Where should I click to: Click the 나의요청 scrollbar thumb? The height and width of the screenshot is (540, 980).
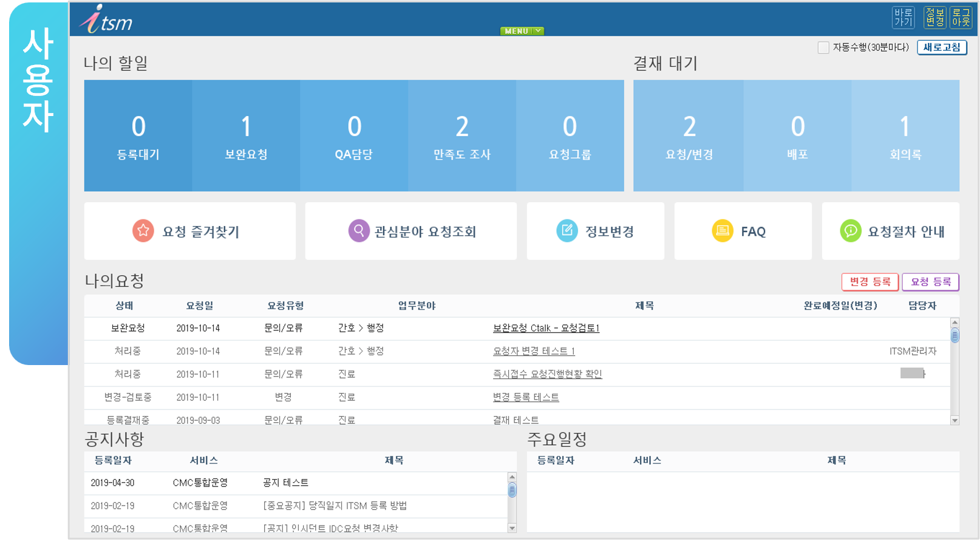[x=954, y=336]
